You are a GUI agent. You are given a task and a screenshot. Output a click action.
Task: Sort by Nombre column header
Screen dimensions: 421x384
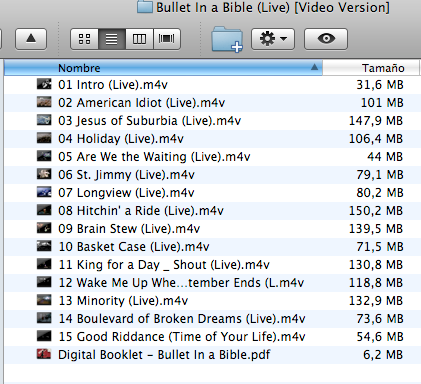[x=163, y=68]
